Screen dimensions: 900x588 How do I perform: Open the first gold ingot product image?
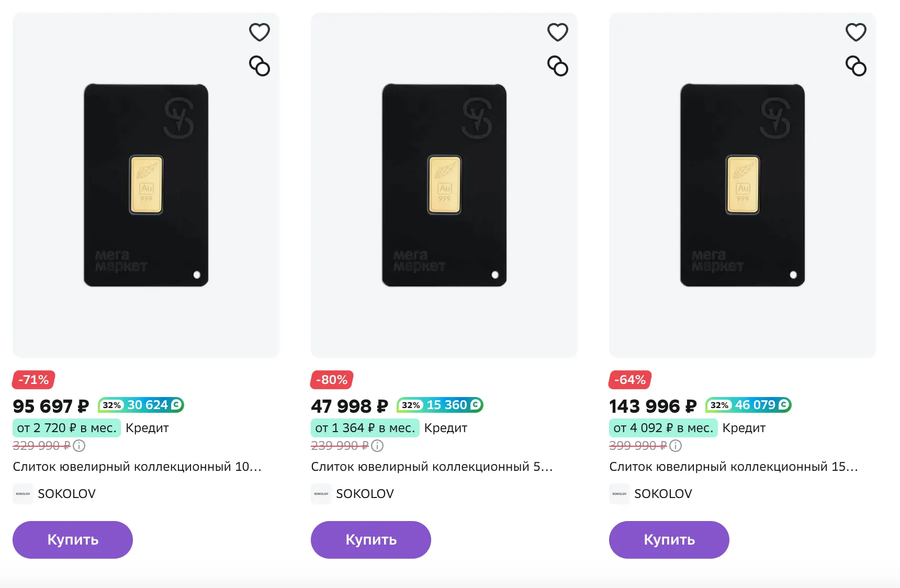coord(146,185)
